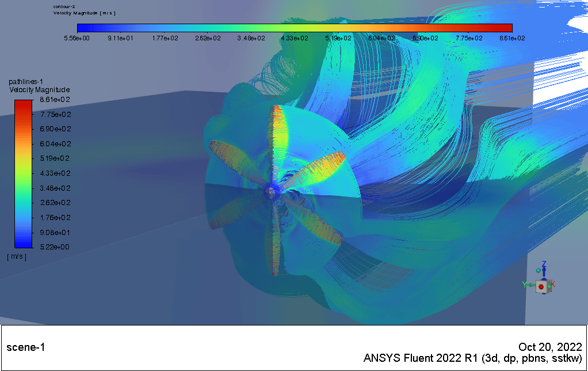Select the lower vertical propeller blade

[x=274, y=242]
